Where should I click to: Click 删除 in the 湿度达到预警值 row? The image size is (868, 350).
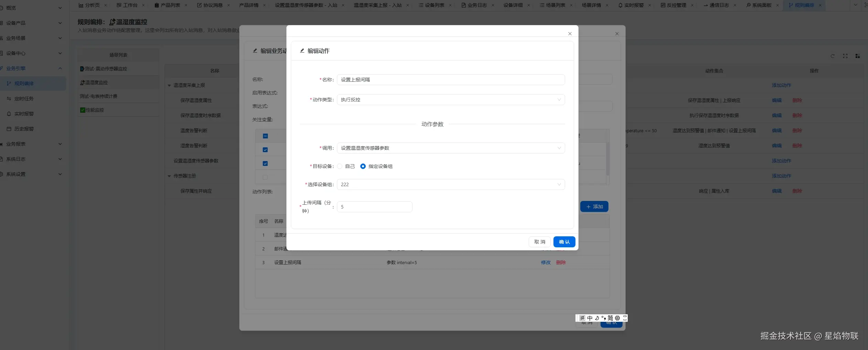797,146
